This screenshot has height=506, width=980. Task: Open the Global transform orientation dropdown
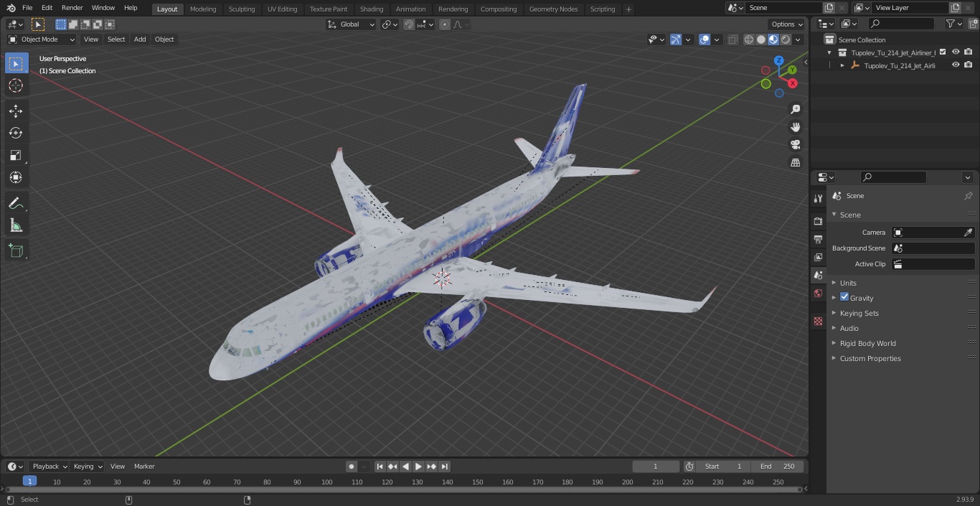(x=352, y=24)
